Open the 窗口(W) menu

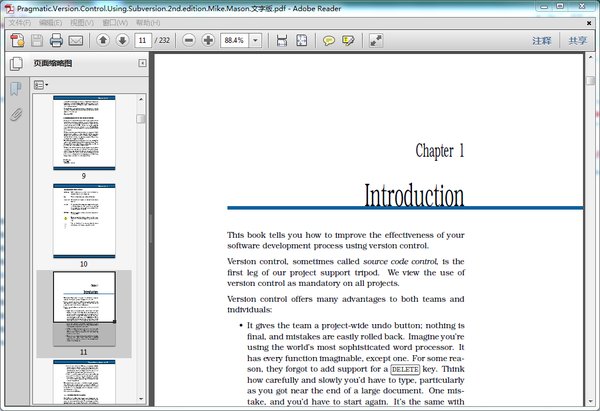click(x=115, y=23)
